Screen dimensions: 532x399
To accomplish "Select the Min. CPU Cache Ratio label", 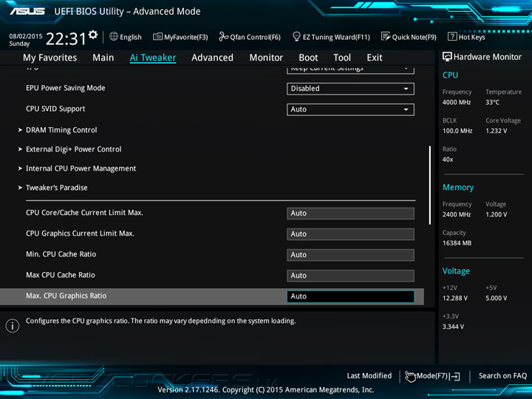I will (x=61, y=254).
